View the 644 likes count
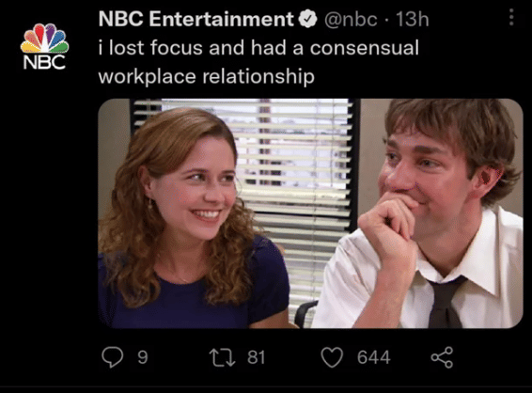 [x=373, y=357]
